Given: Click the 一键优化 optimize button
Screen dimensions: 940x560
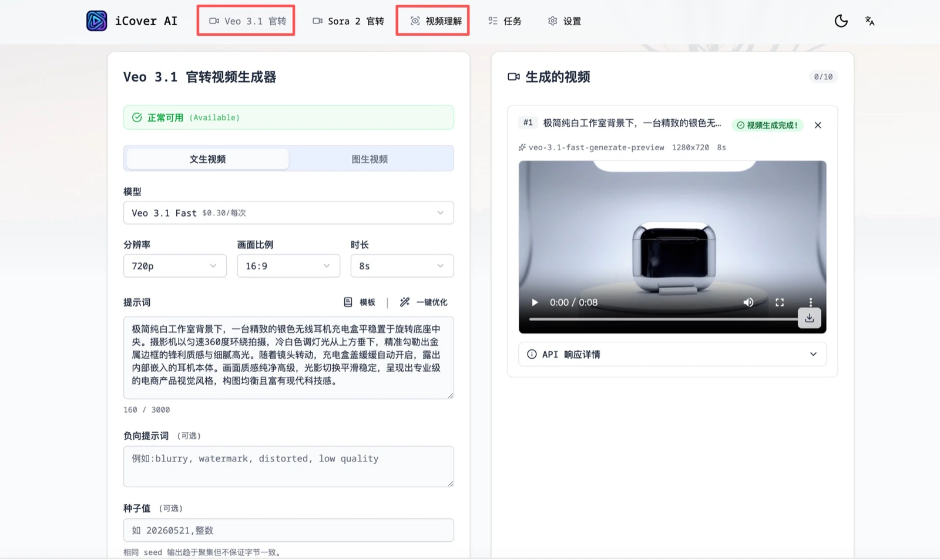Looking at the screenshot, I should pyautogui.click(x=424, y=302).
